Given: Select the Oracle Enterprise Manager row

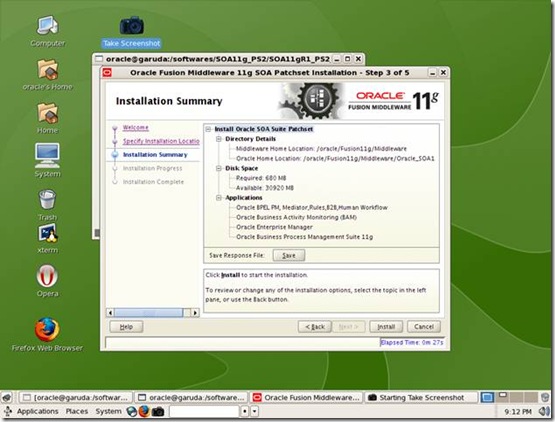Looking at the screenshot, I should tap(274, 227).
